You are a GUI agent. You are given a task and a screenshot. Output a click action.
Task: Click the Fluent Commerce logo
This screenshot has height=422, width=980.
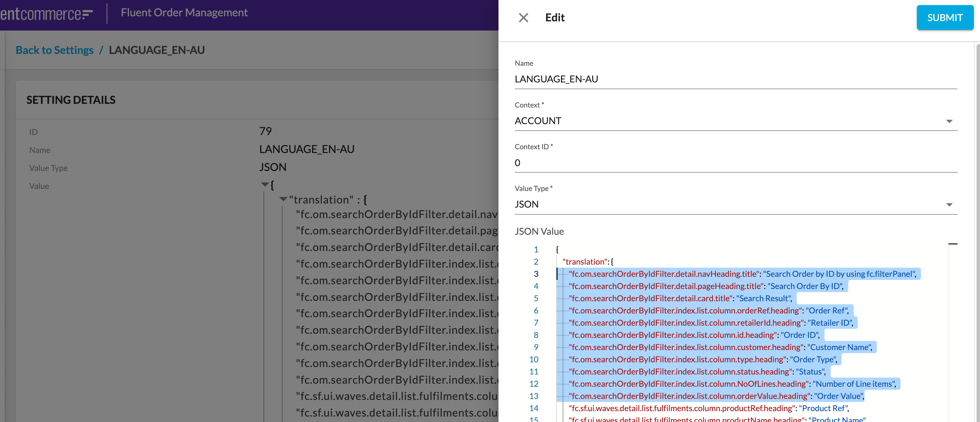coord(47,14)
